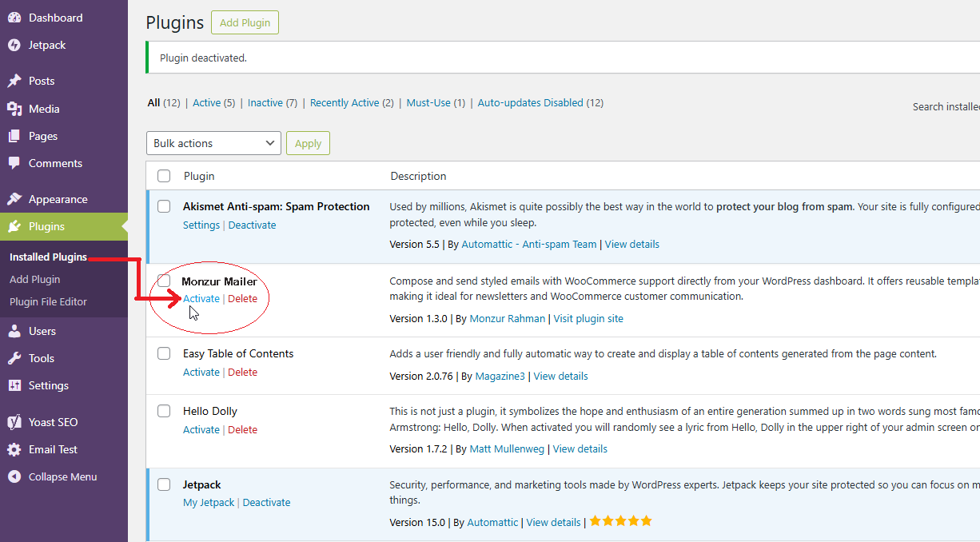Click the Posts pushpin icon

[14, 81]
